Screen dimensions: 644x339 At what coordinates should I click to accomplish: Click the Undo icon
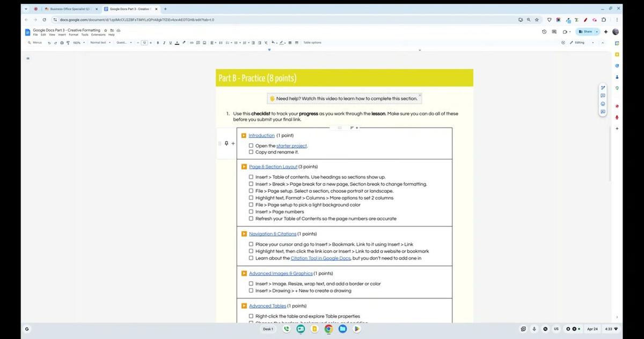click(49, 42)
